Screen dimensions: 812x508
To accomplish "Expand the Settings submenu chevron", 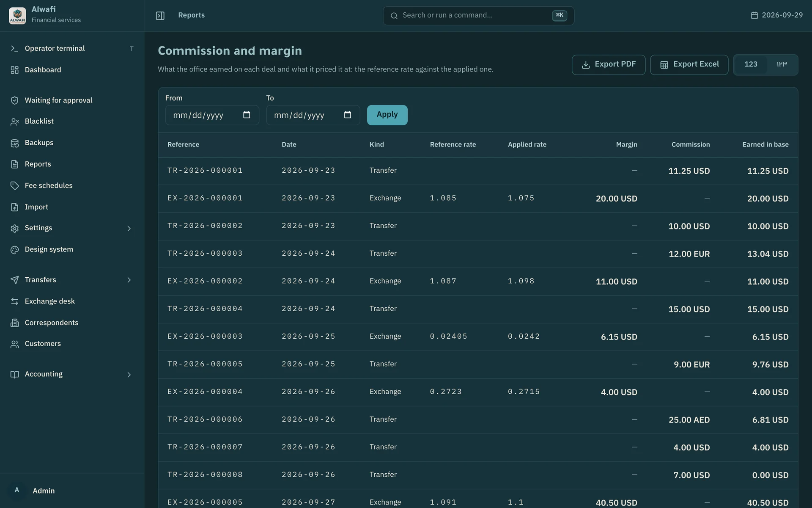I will point(129,229).
